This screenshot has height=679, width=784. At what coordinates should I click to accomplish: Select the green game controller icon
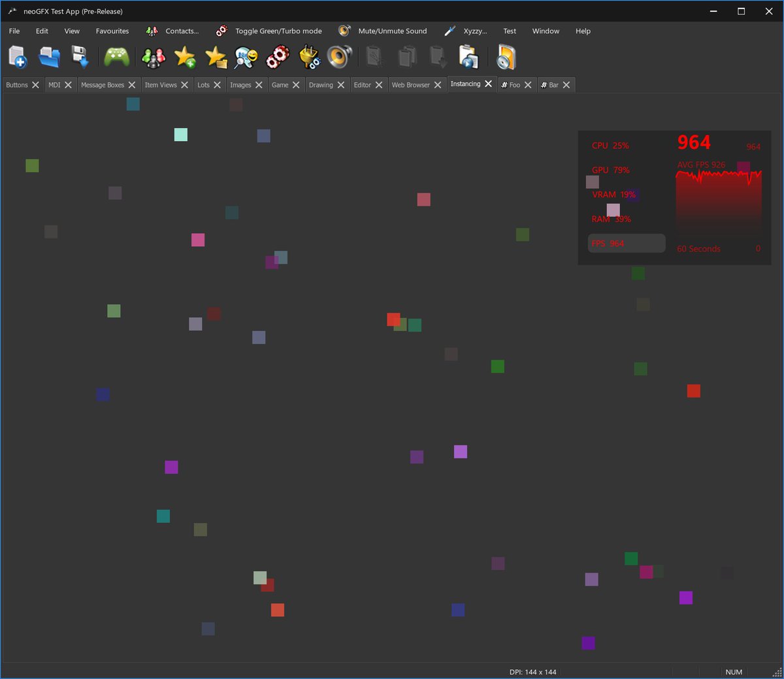(x=116, y=56)
